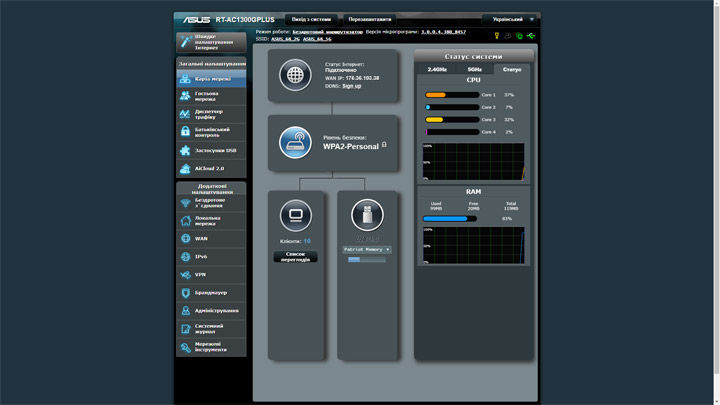Viewport: 720px width, 405px height.
Task: Open Брандмауер shield item
Action: click(211, 292)
